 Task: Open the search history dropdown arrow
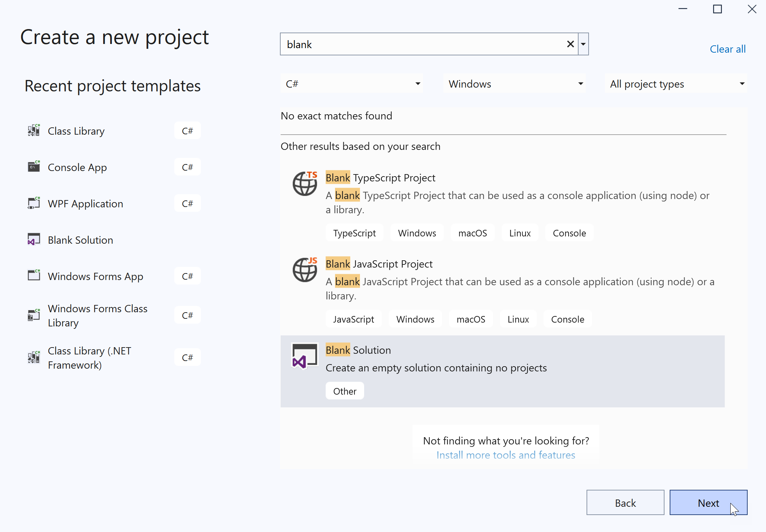click(x=583, y=44)
